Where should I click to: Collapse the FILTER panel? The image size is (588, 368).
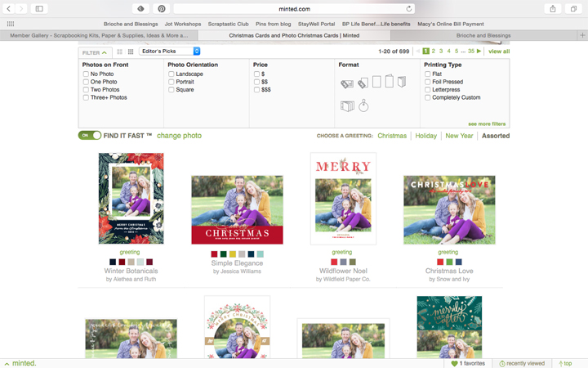[x=95, y=52]
